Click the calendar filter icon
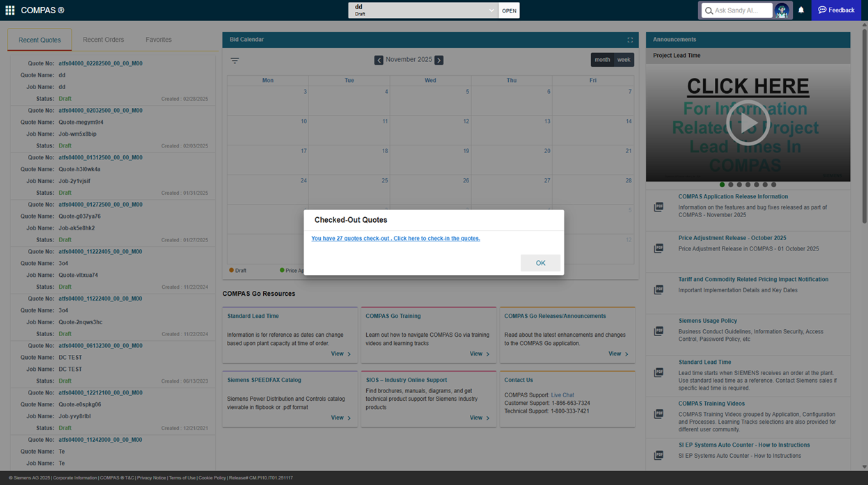 pos(235,61)
